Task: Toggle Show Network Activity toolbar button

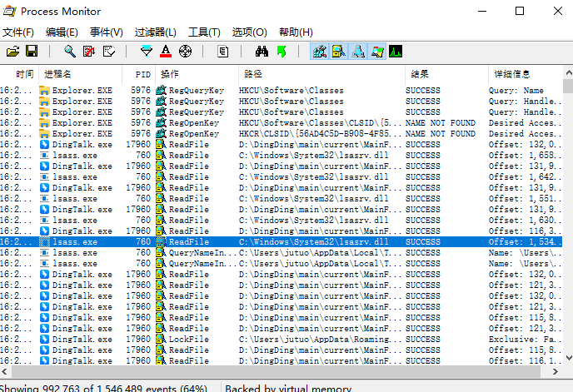Action: pyautogui.click(x=358, y=51)
